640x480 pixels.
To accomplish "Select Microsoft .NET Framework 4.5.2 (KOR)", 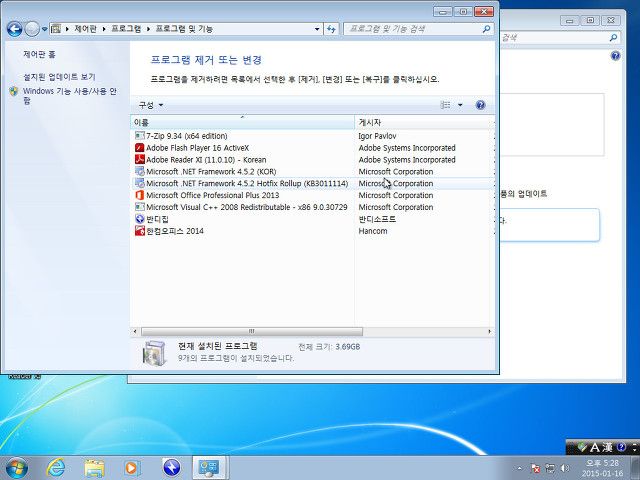I will (211, 171).
